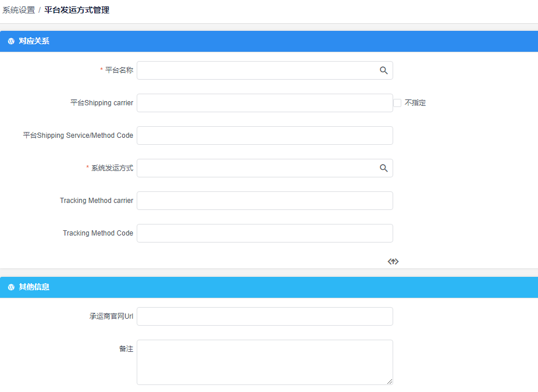
Task: Click the collapse arrow icon below Tracking Method Code
Action: 393,262
